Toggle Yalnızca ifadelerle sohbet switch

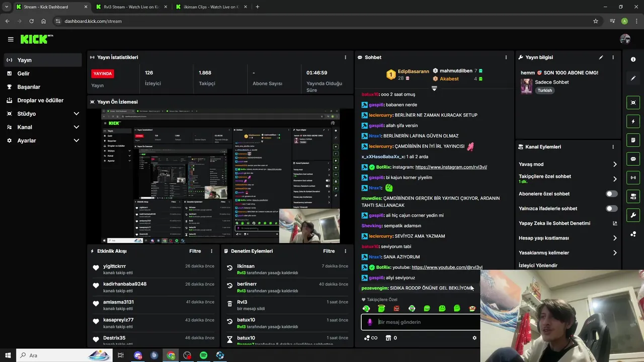click(x=612, y=209)
